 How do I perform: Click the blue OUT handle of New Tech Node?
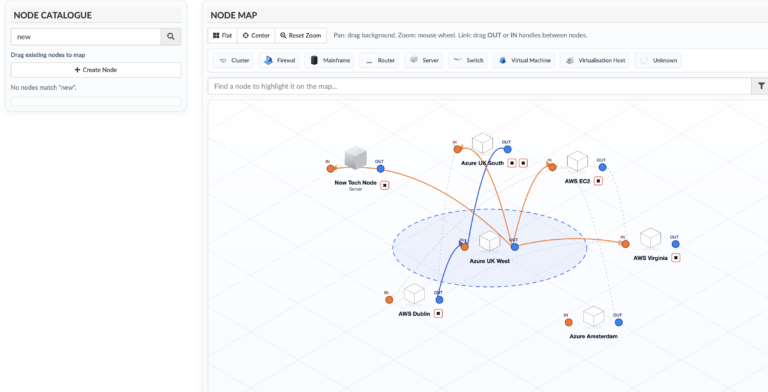(381, 169)
